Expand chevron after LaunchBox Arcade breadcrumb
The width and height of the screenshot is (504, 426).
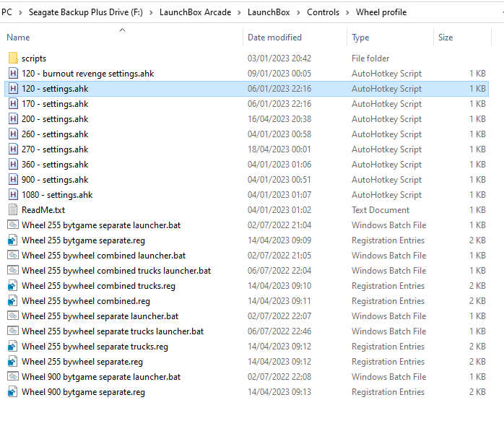239,12
